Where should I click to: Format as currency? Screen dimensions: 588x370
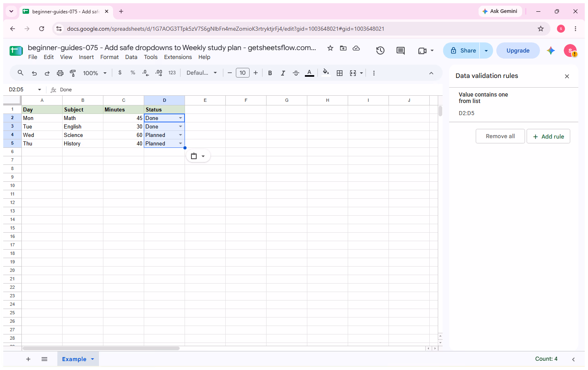[x=120, y=73]
